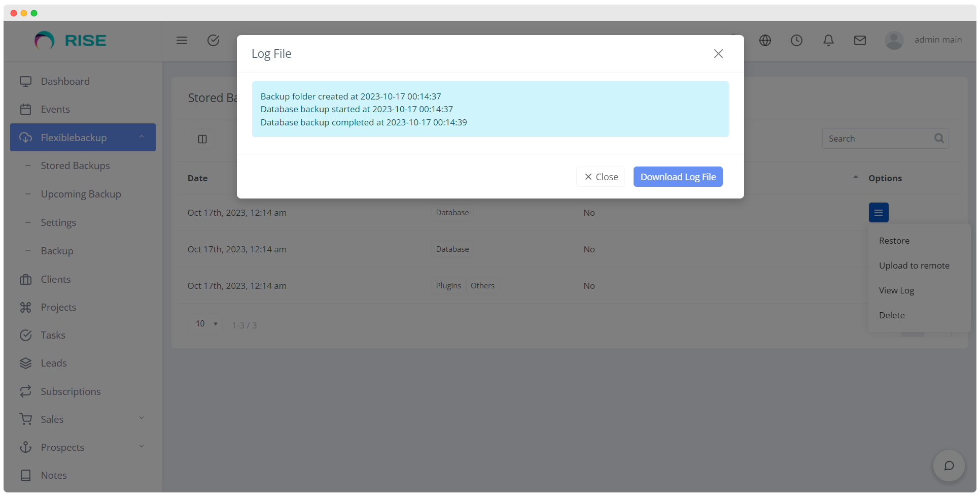Open the Flexiblebackup sidebar icon

pos(26,137)
